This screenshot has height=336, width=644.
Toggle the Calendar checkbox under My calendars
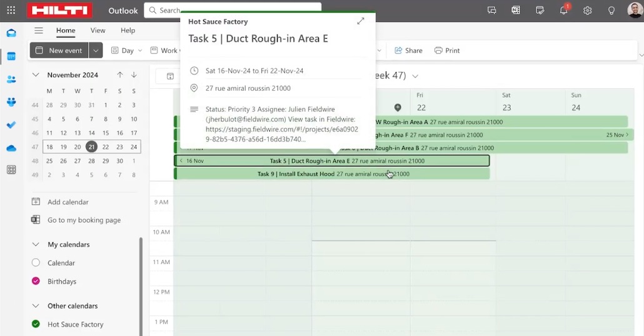click(x=36, y=263)
